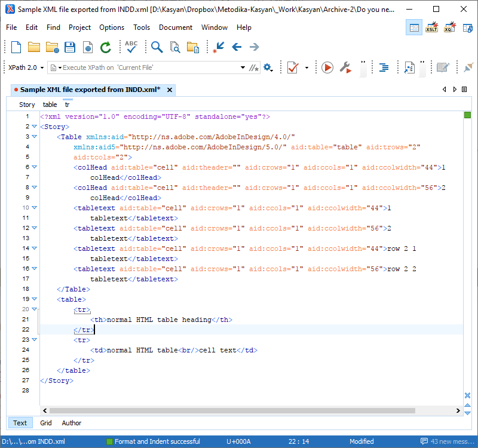The image size is (478, 448).
Task: Expand the XPath expression history dropdown
Action: point(243,67)
